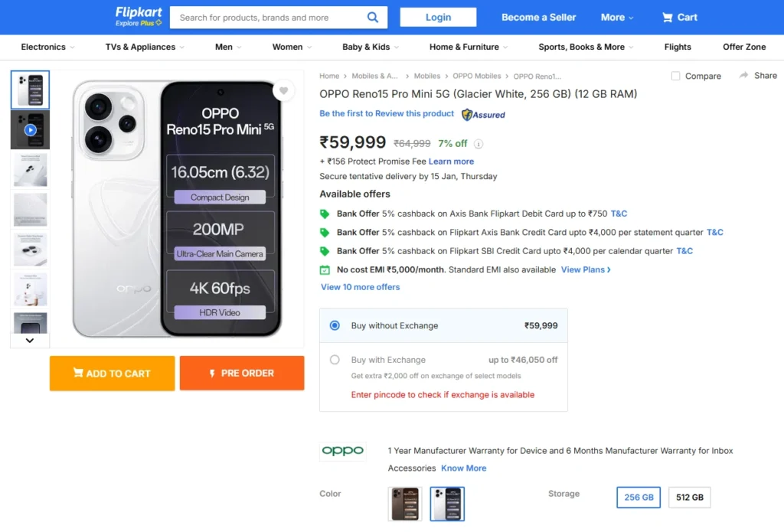The width and height of the screenshot is (784, 532).
Task: Add product to wishlist heart icon
Action: [283, 91]
